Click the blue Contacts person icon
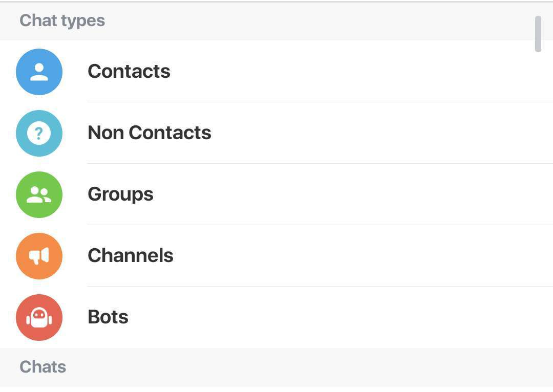The height and width of the screenshot is (392, 553). click(39, 72)
